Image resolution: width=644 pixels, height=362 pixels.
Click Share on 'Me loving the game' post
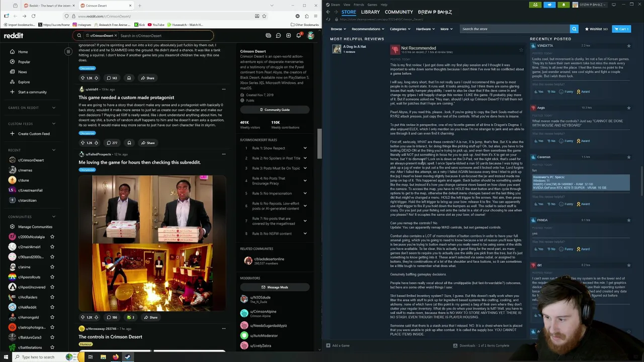tap(150, 317)
